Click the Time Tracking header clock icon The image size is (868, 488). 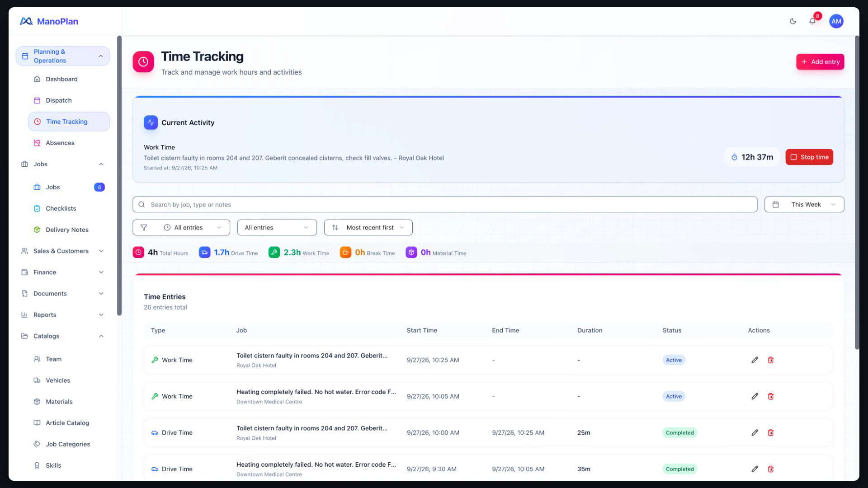tap(143, 62)
